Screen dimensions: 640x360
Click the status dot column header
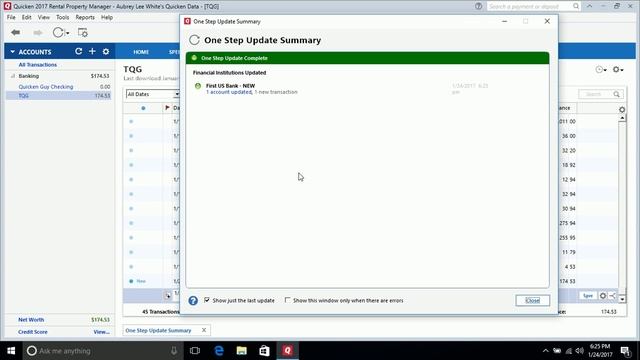coord(143,108)
